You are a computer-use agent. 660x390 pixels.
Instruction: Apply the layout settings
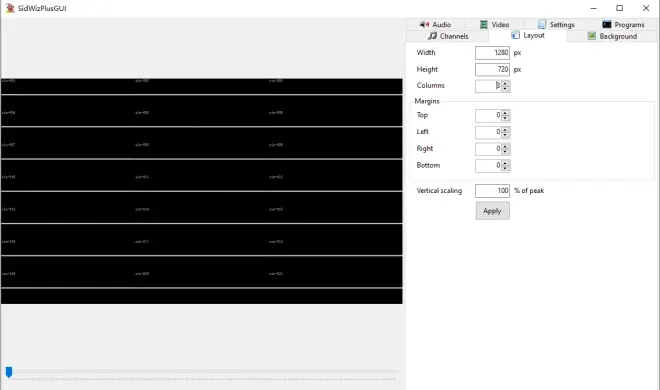(492, 211)
